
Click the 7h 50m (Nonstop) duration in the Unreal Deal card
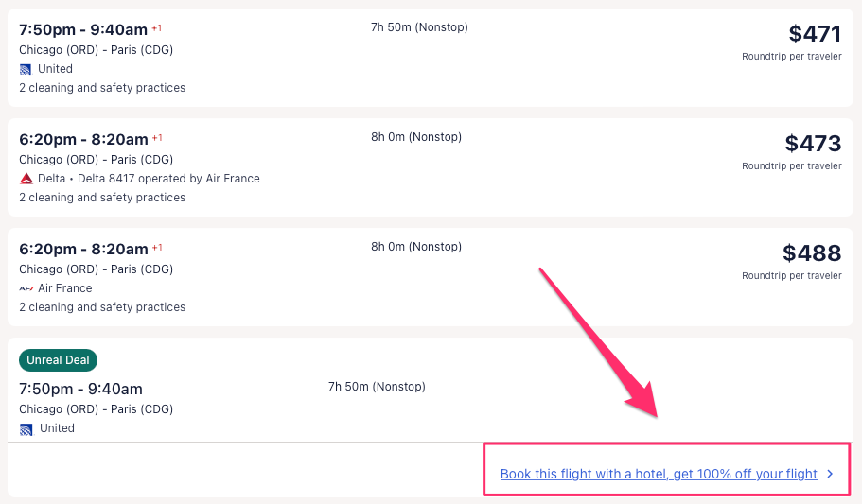(x=377, y=387)
